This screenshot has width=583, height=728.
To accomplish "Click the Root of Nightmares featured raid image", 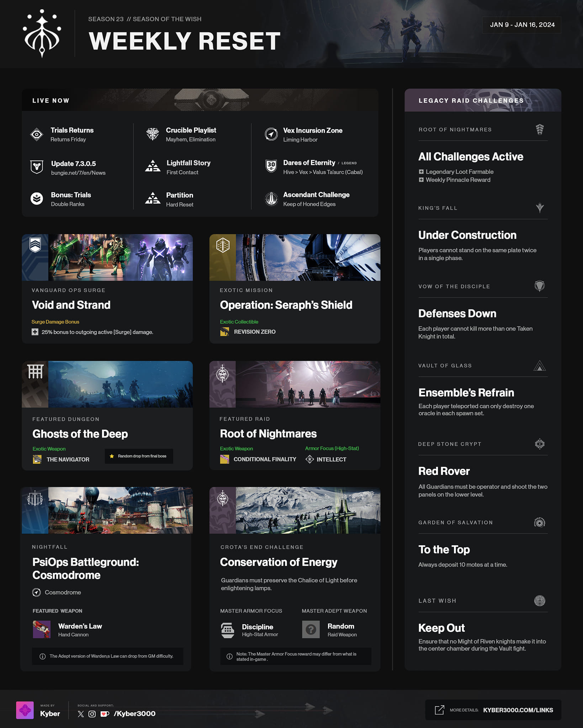I will click(x=308, y=384).
